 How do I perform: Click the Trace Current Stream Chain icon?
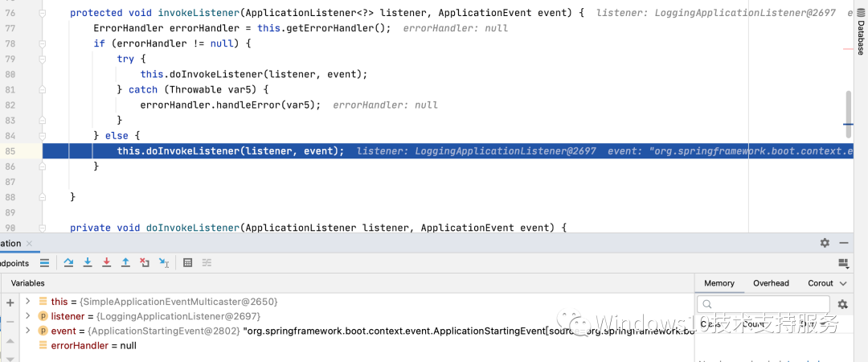coord(207,263)
